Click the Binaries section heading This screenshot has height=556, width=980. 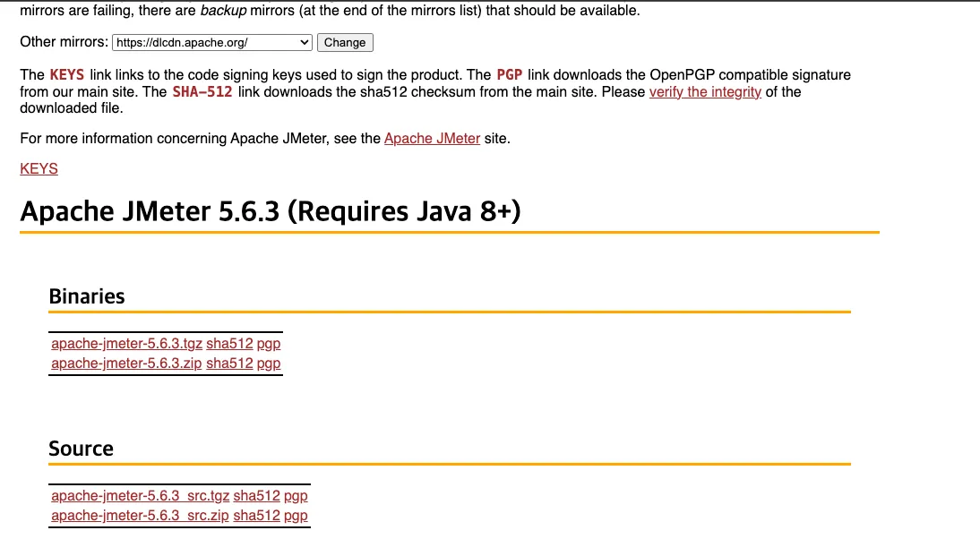tap(87, 296)
